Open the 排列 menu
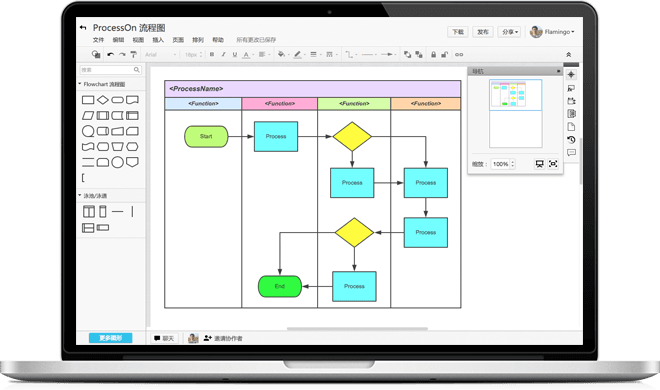This screenshot has width=660, height=390. click(198, 40)
